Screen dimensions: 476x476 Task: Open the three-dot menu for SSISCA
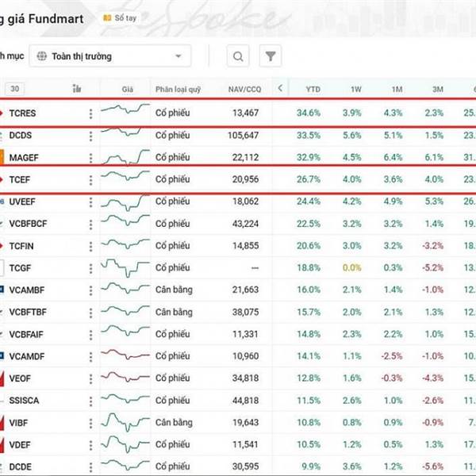90,400
